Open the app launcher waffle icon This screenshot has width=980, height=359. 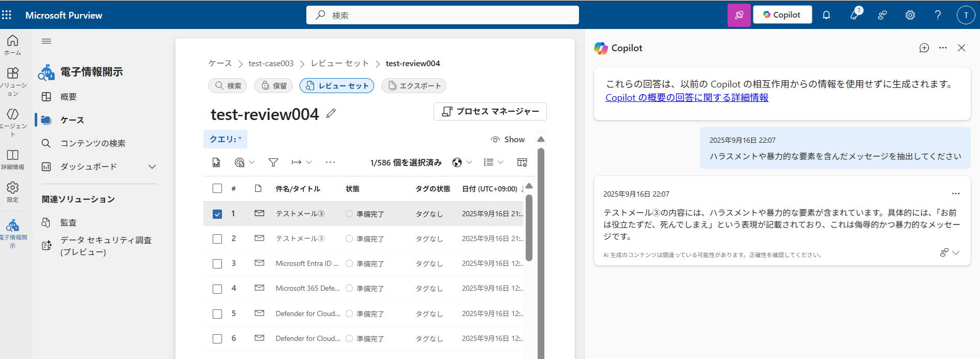coord(7,15)
